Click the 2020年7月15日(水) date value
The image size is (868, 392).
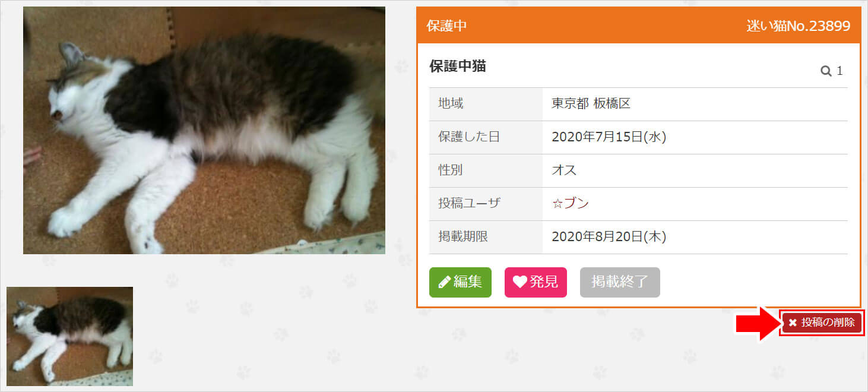(609, 137)
